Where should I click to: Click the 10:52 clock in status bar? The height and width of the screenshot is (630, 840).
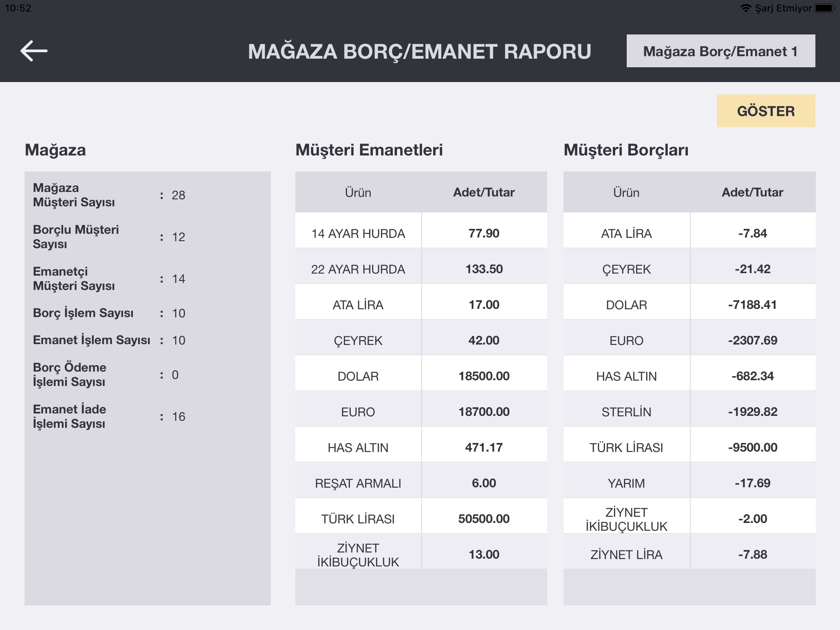coord(18,8)
